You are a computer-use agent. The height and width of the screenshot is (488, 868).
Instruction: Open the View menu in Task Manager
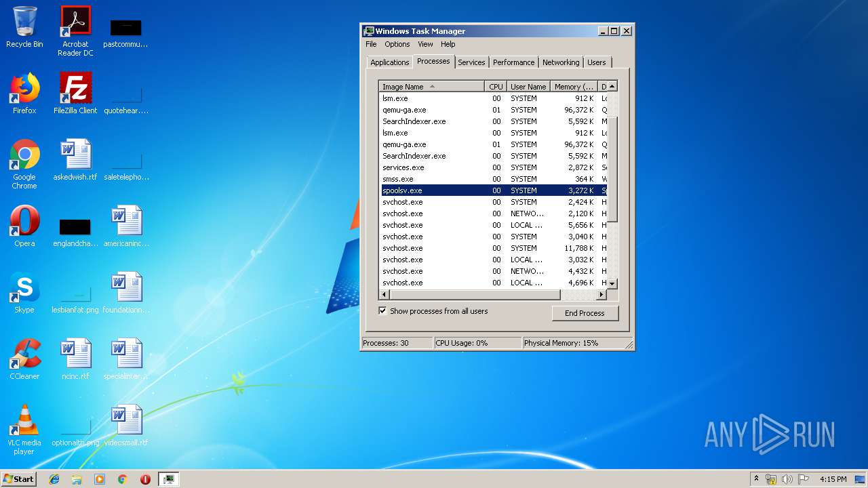click(x=425, y=44)
